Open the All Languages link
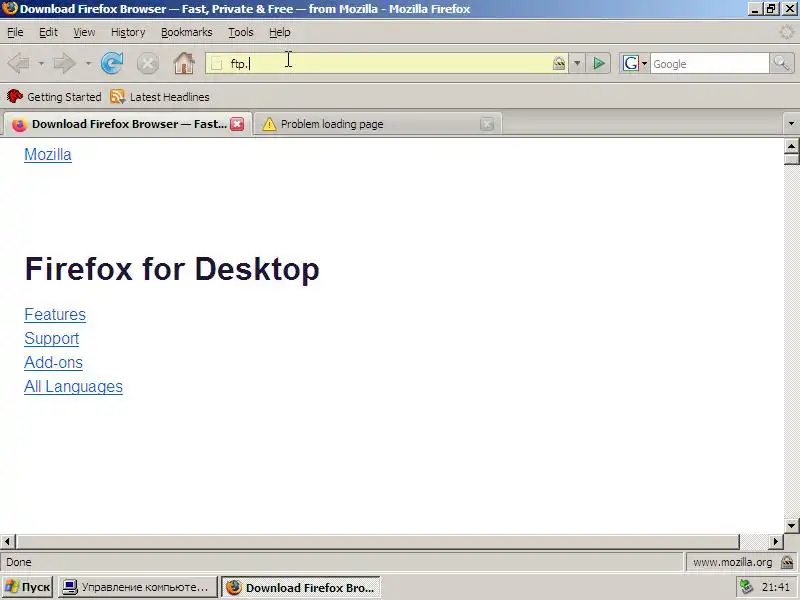800x600 pixels. (x=73, y=386)
